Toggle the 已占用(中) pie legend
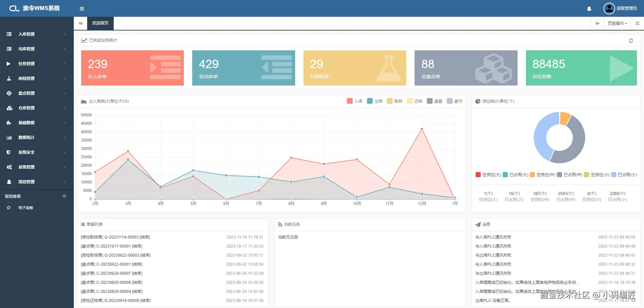The height and width of the screenshot is (308, 644). tap(570, 174)
